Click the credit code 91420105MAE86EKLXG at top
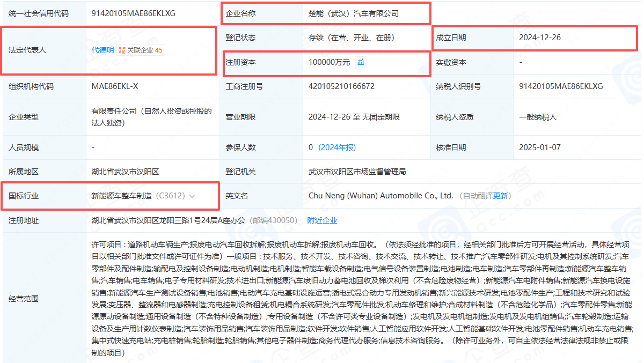Screen dimensions: 644x363 134,13
